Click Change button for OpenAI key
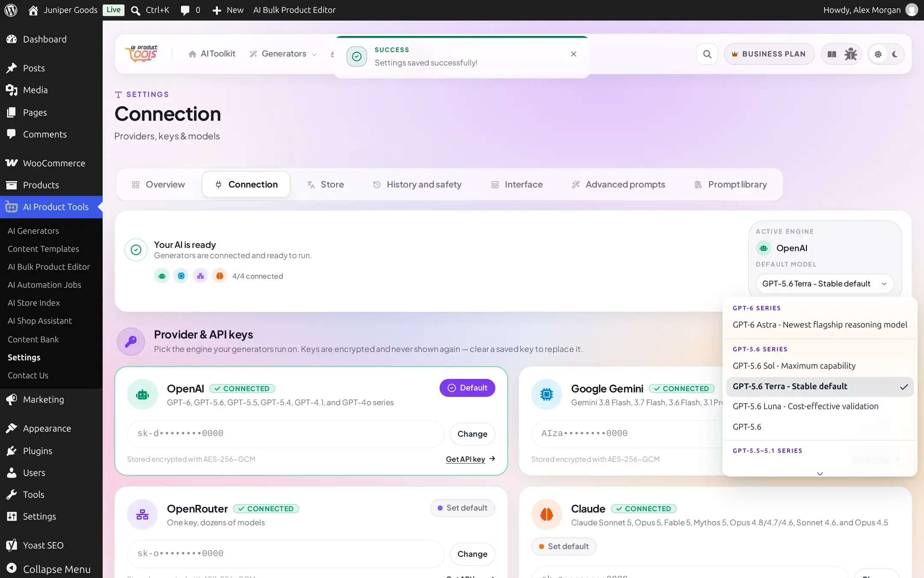 pos(472,434)
